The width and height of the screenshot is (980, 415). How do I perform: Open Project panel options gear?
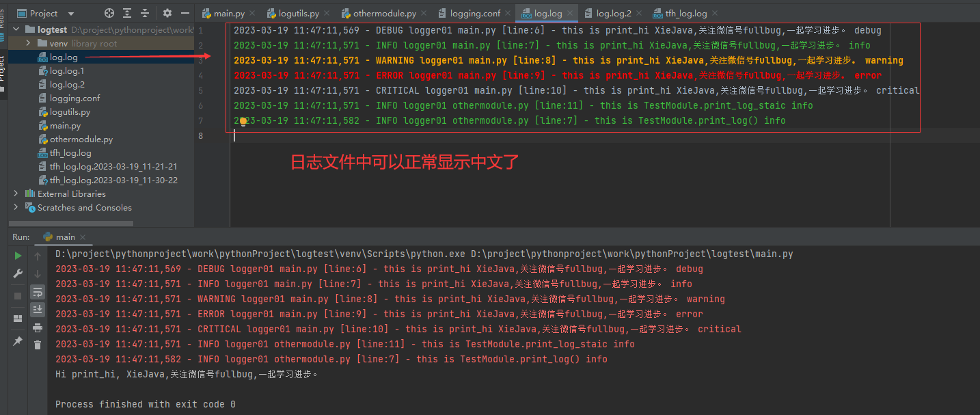pos(167,12)
